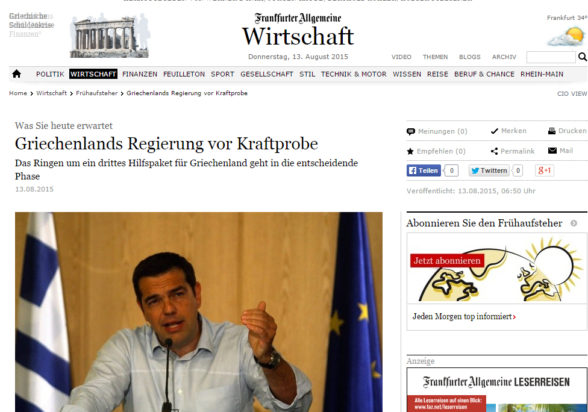The image size is (588, 412).
Task: Print the article with Drucken icon
Action: (x=552, y=131)
